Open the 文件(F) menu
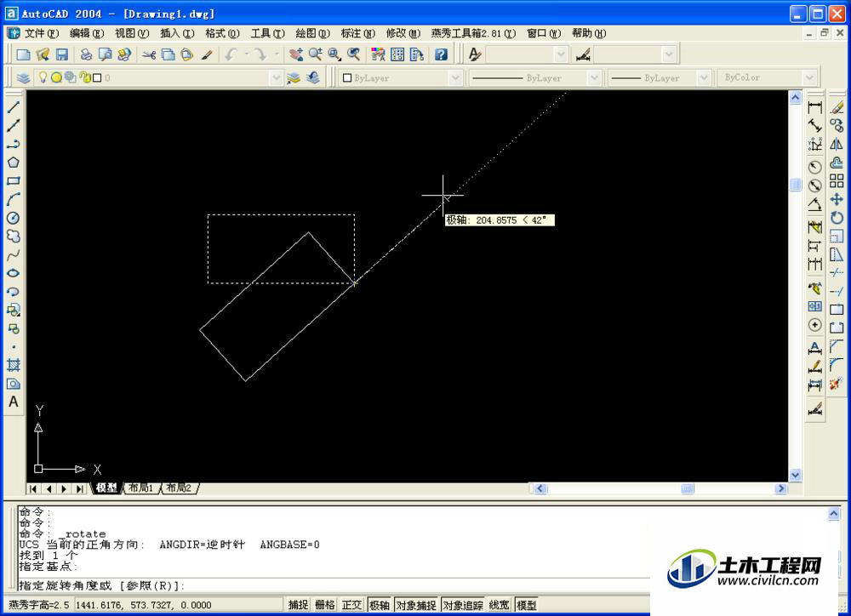This screenshot has width=851, height=616. pos(41,33)
